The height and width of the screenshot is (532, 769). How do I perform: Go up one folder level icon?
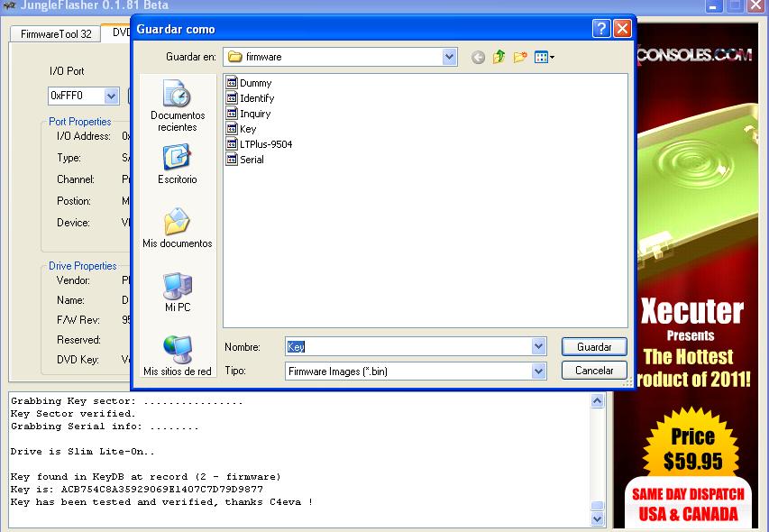499,57
